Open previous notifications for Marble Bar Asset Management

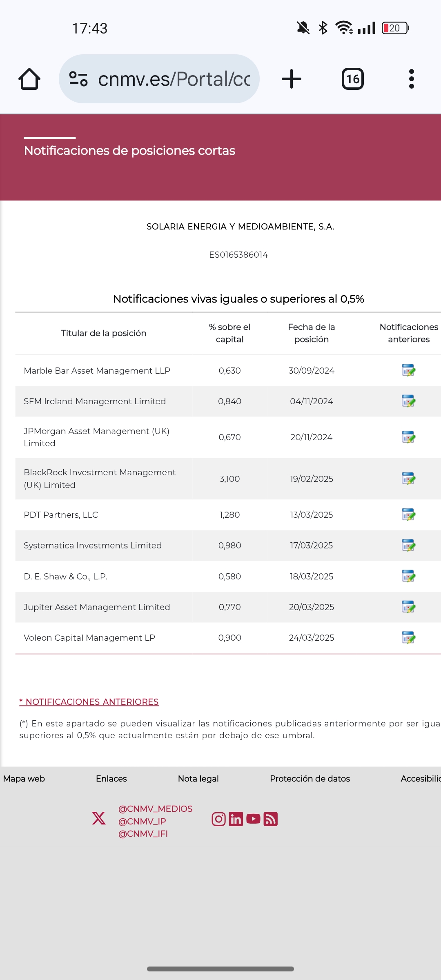[x=408, y=370]
